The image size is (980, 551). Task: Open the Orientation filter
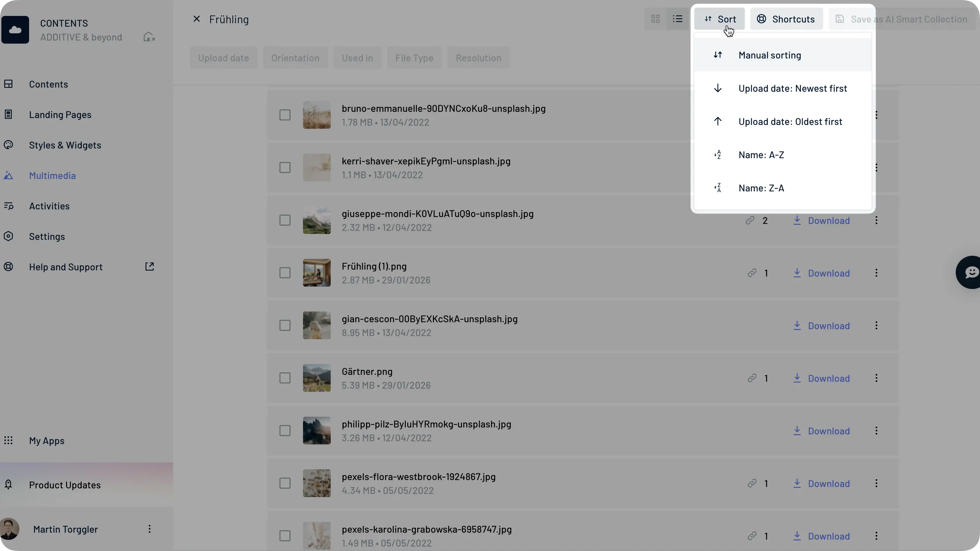tap(295, 58)
